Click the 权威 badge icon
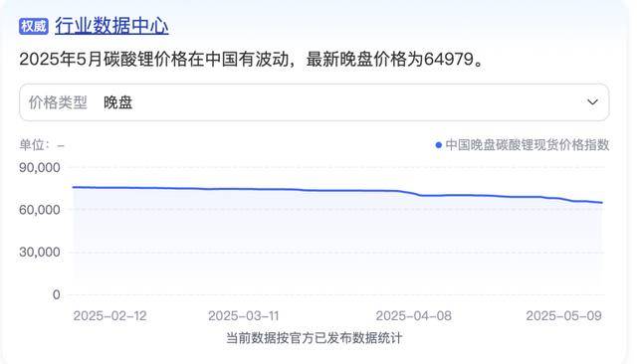The width and height of the screenshot is (637, 364). (x=33, y=27)
